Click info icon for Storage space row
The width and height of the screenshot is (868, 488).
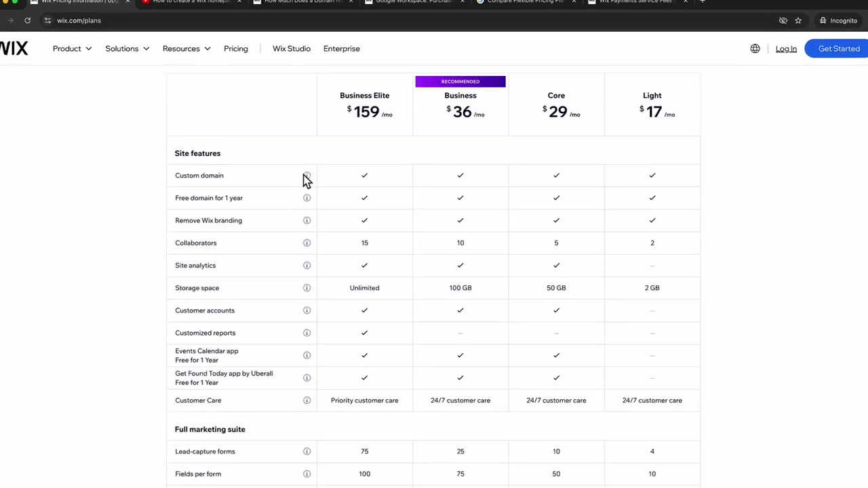tap(307, 288)
